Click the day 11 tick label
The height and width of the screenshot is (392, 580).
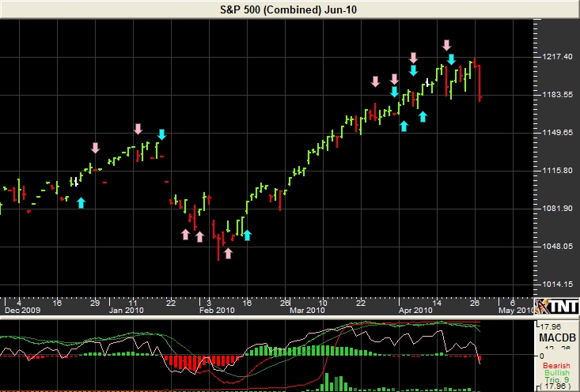(x=133, y=303)
